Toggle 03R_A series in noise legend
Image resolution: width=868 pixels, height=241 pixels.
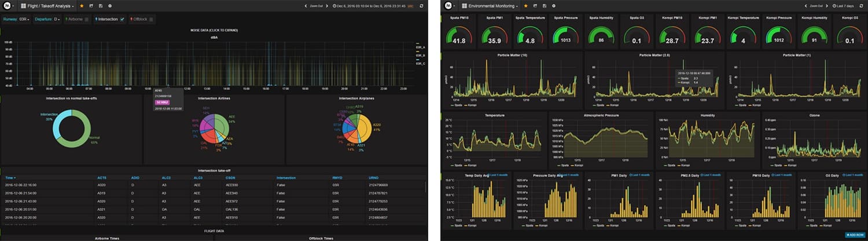point(420,46)
